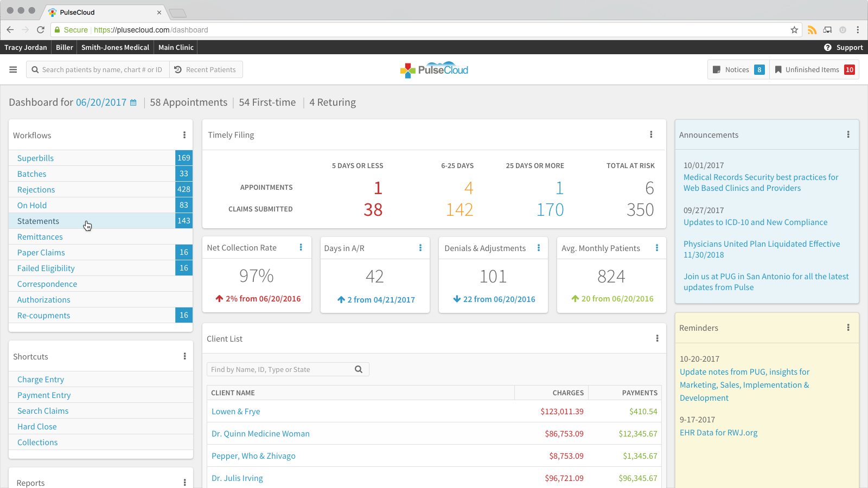Click the calendar icon beside dashboard date
The height and width of the screenshot is (488, 868).
pyautogui.click(x=133, y=102)
